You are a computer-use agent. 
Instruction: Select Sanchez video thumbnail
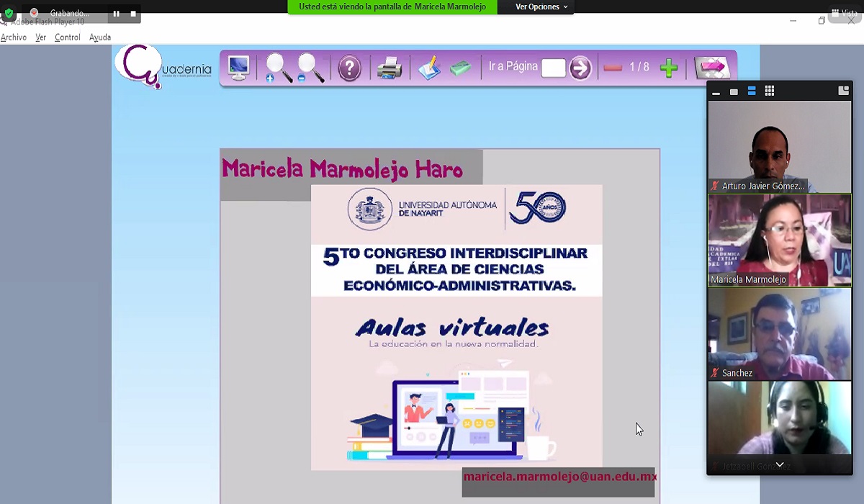tap(779, 334)
